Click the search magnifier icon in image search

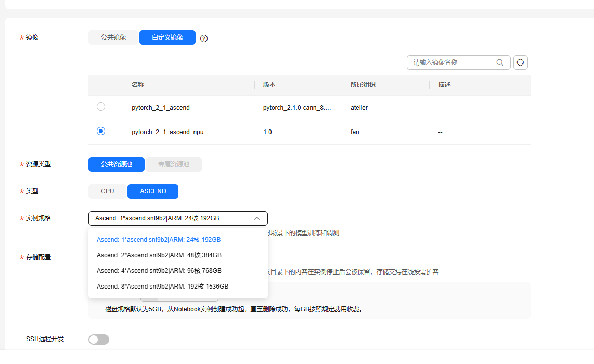pyautogui.click(x=500, y=62)
